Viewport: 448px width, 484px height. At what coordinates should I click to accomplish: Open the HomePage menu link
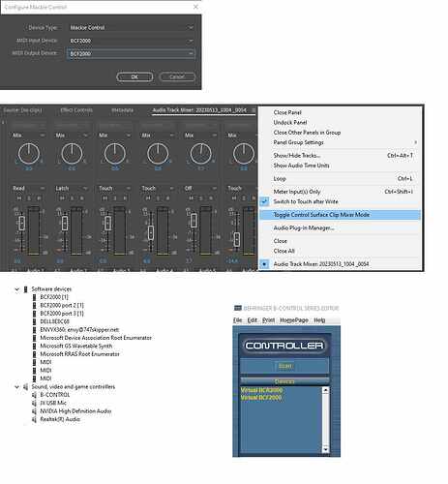(x=294, y=320)
